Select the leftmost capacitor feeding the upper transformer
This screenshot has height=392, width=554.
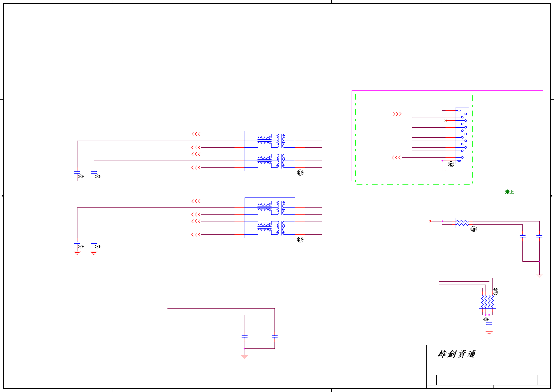tap(77, 173)
